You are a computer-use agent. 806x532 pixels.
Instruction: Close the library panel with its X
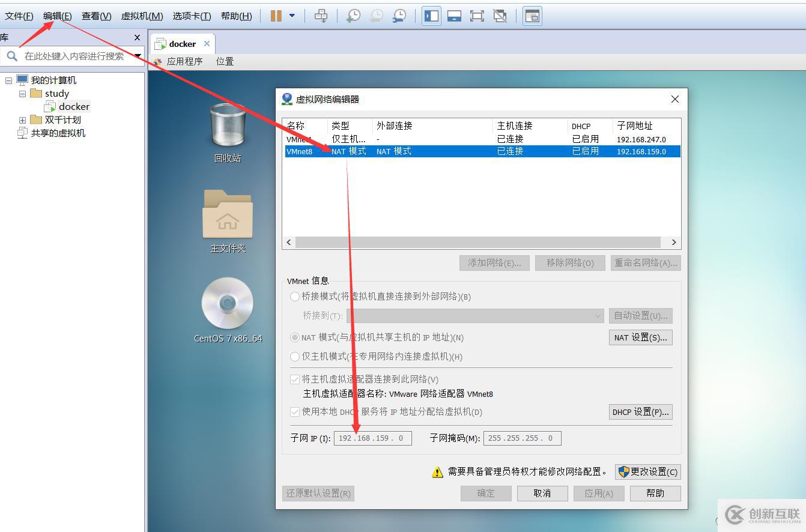point(137,37)
